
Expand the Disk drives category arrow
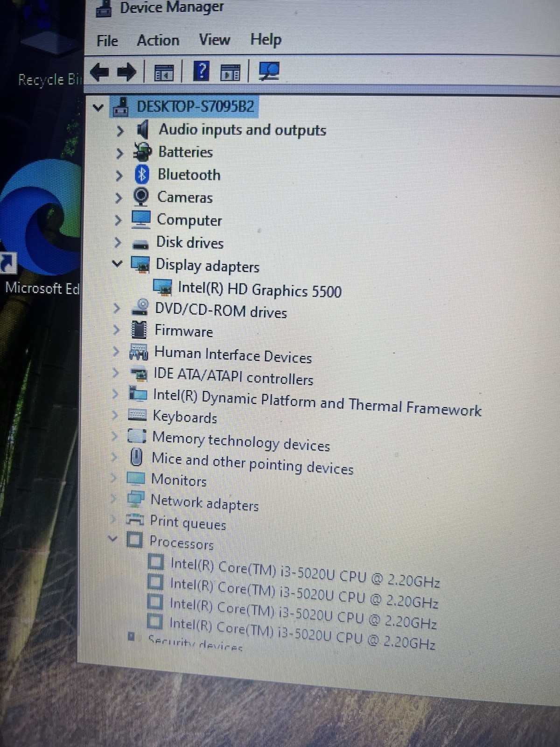coord(118,242)
